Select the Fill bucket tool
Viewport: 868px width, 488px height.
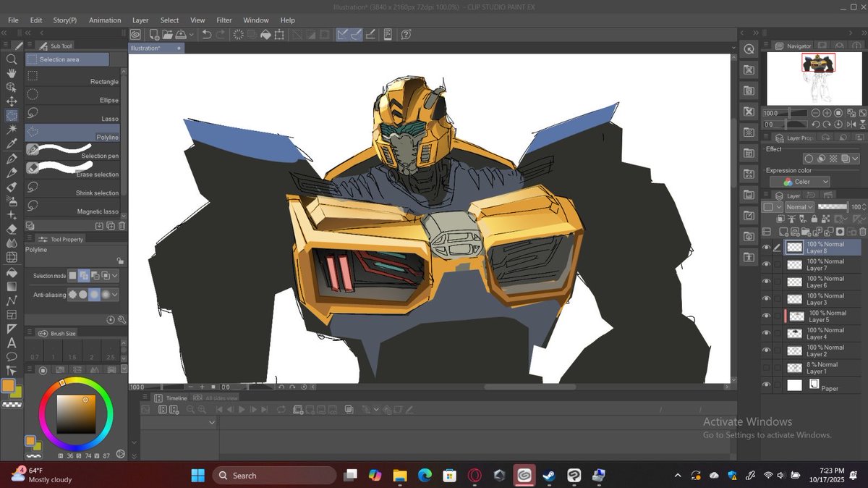pyautogui.click(x=12, y=273)
